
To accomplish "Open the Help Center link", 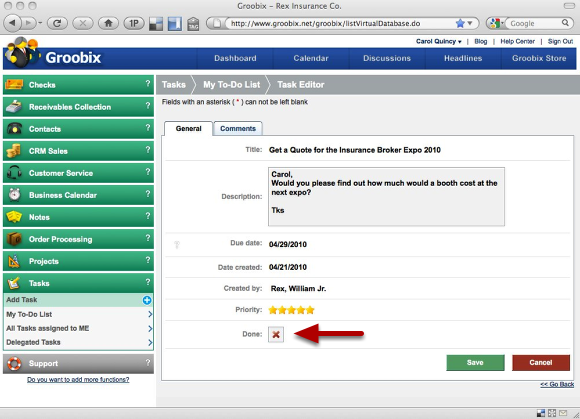I will point(517,41).
